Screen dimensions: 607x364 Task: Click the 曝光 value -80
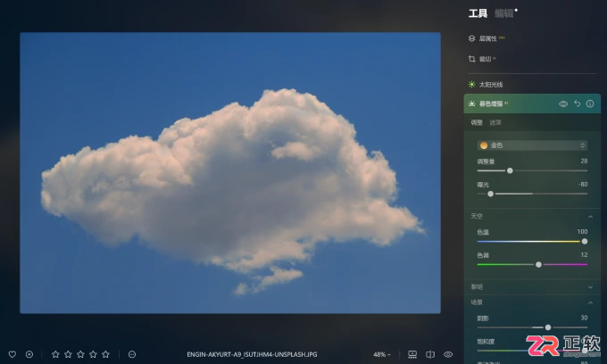[x=583, y=184]
